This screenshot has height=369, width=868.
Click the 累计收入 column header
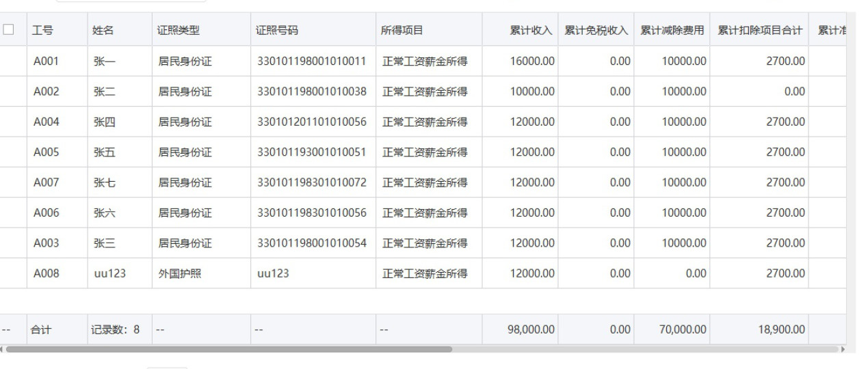[x=531, y=31]
